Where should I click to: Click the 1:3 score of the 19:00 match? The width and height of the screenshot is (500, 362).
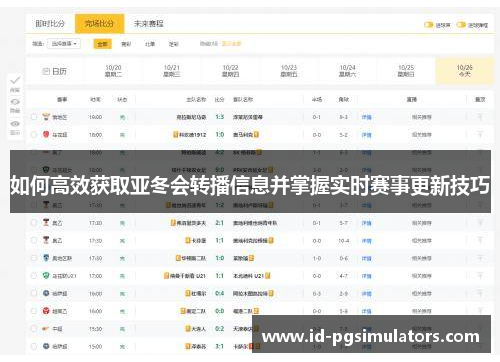click(219, 117)
